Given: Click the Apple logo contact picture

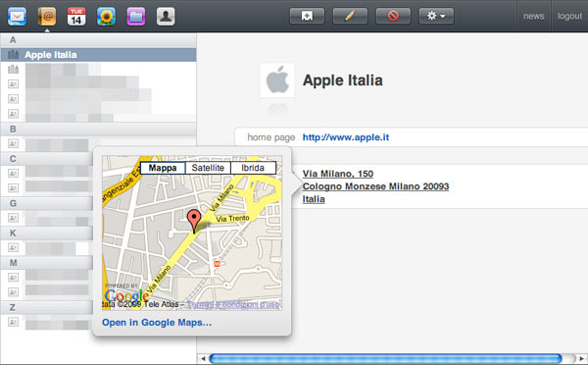Looking at the screenshot, I should pyautogui.click(x=277, y=80).
